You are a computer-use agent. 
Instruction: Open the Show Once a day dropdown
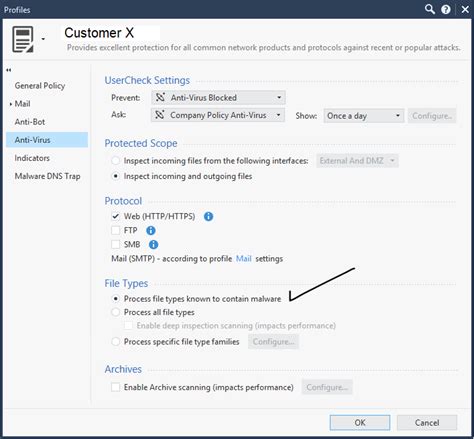(364, 116)
